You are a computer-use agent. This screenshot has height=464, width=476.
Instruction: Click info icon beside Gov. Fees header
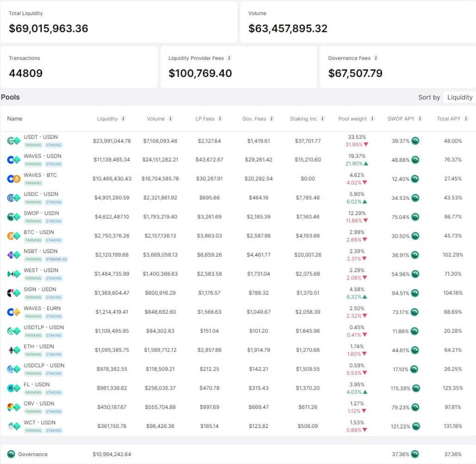click(x=272, y=118)
